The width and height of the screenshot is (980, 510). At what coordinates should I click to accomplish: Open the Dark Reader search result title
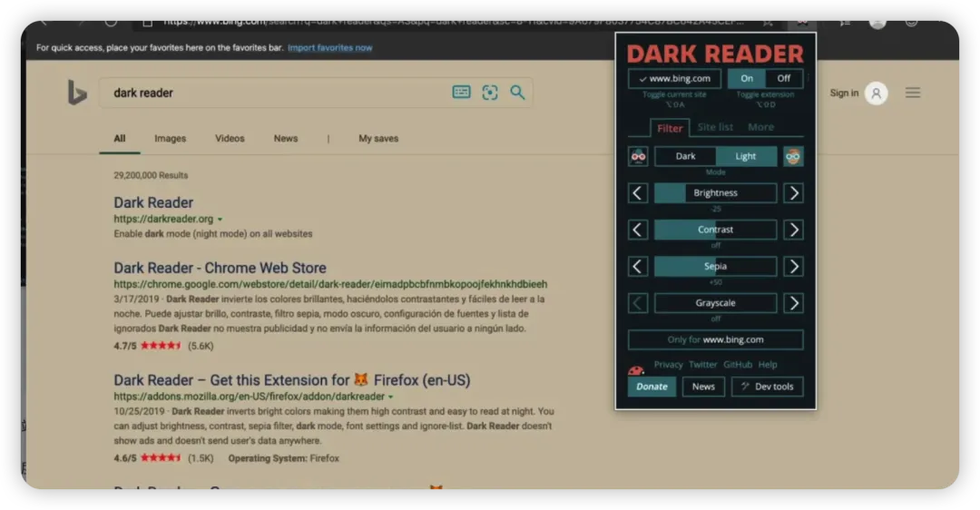click(x=153, y=202)
